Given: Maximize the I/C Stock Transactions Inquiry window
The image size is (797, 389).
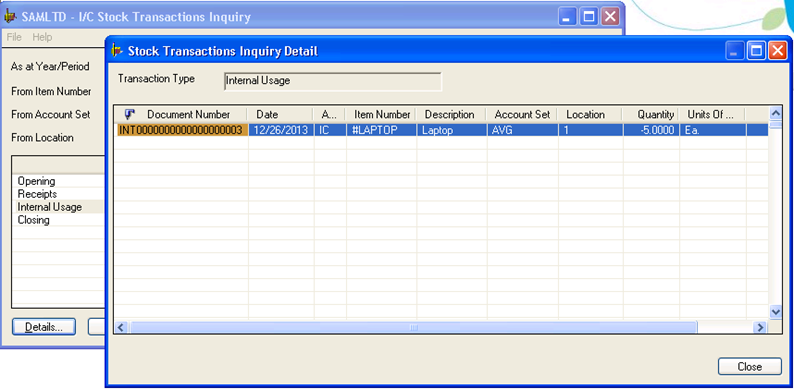Looking at the screenshot, I should click(589, 17).
